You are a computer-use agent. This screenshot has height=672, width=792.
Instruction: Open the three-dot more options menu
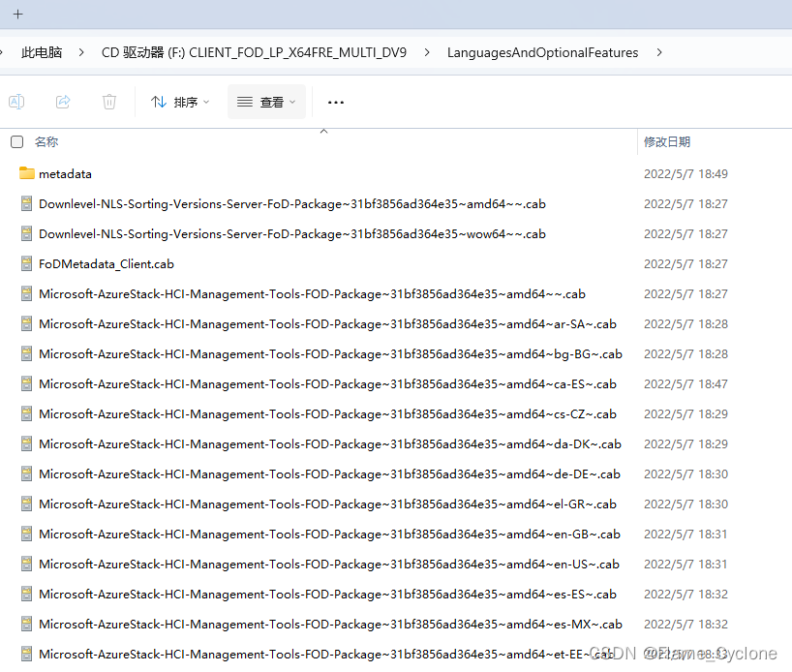[x=336, y=102]
